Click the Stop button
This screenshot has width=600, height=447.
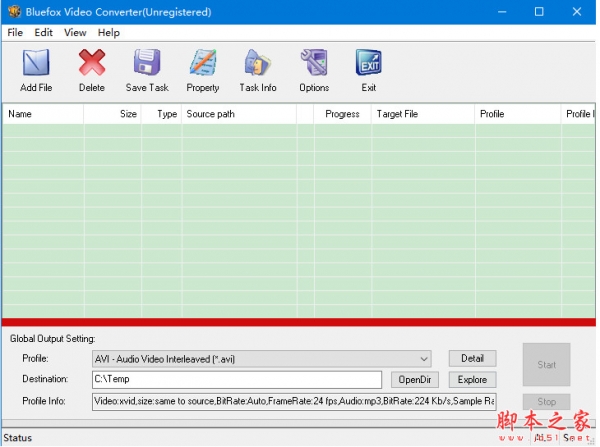546,402
